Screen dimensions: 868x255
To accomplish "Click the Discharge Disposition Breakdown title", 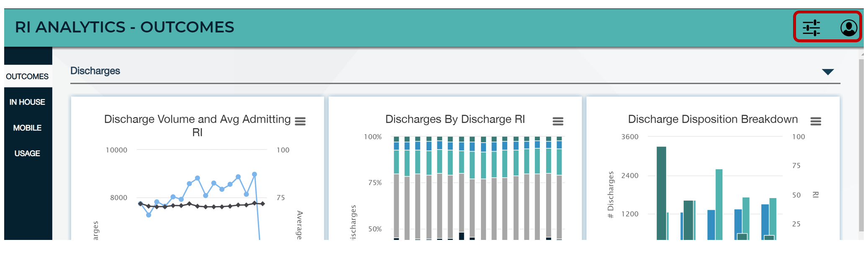I will [713, 119].
